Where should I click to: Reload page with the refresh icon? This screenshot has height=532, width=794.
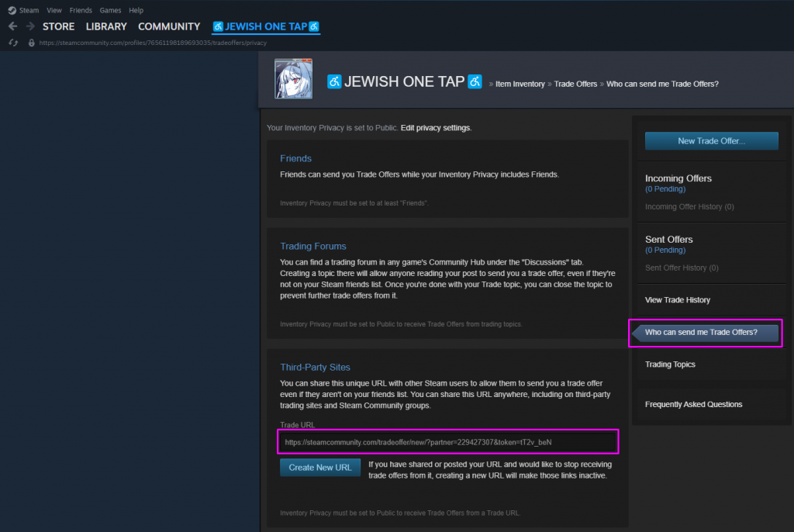click(x=13, y=43)
